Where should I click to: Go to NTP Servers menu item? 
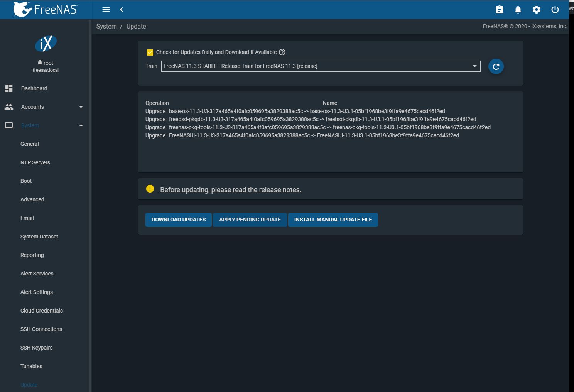(x=35, y=162)
